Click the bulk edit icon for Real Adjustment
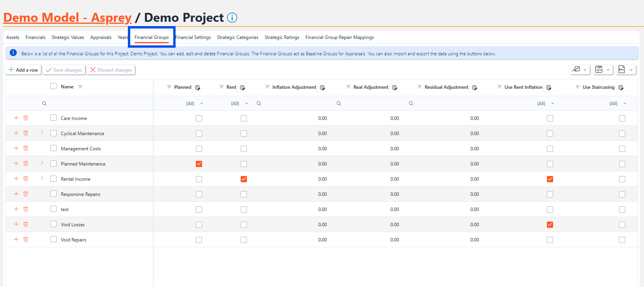The image size is (644, 287). pyautogui.click(x=394, y=88)
